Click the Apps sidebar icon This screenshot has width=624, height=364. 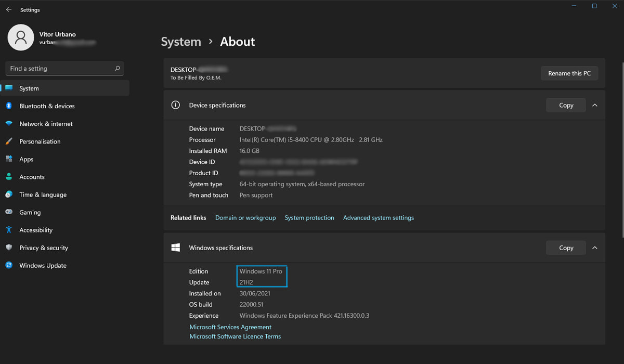click(9, 159)
